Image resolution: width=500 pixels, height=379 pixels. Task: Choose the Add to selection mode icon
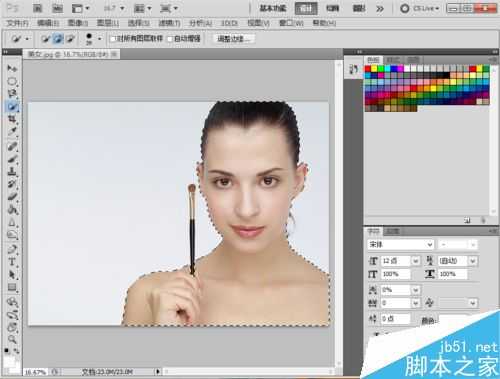point(58,39)
